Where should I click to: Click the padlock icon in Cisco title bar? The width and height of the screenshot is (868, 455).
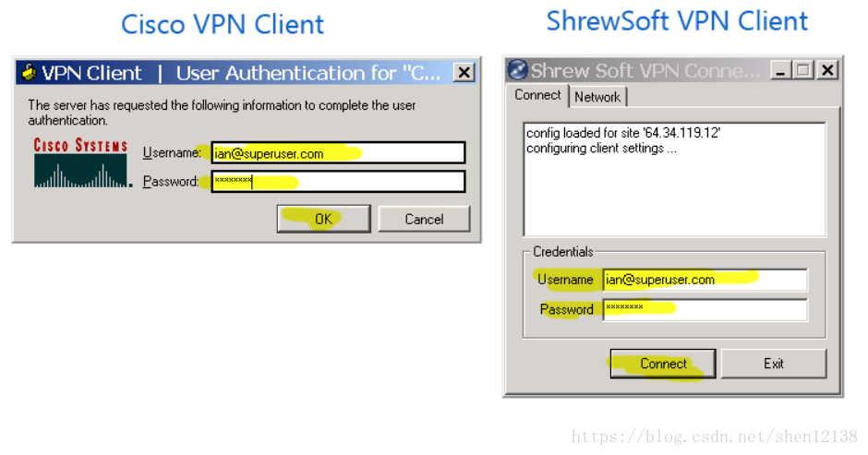pyautogui.click(x=30, y=73)
